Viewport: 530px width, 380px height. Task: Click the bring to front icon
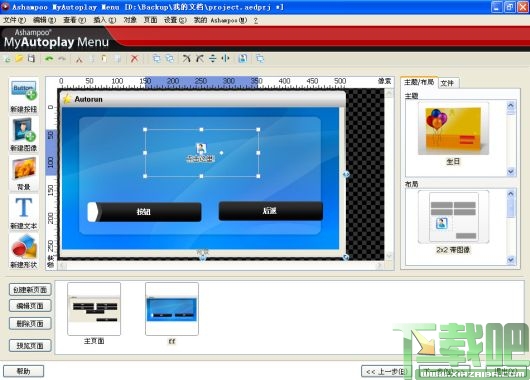(156, 59)
